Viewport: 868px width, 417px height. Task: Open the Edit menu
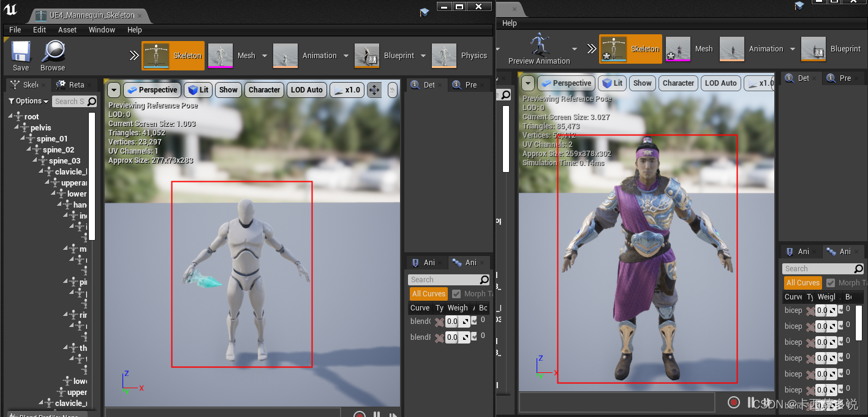(x=40, y=30)
